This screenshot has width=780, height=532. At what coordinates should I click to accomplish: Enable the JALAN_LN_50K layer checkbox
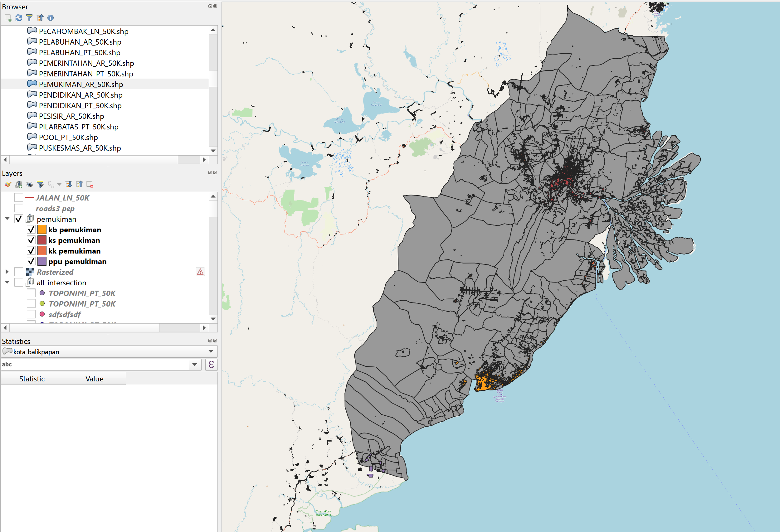pyautogui.click(x=19, y=198)
